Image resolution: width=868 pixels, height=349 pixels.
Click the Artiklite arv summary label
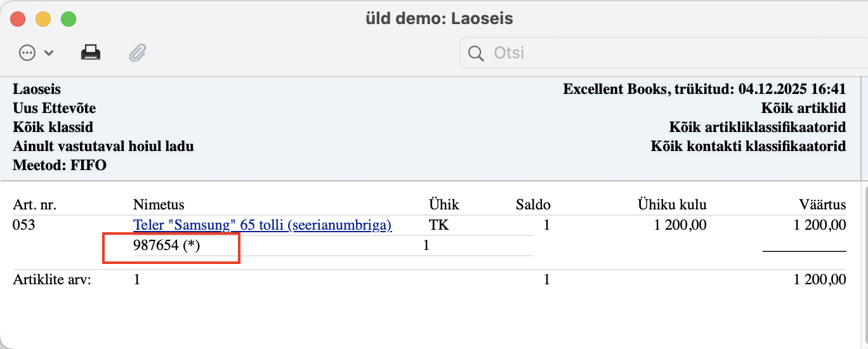pos(52,280)
